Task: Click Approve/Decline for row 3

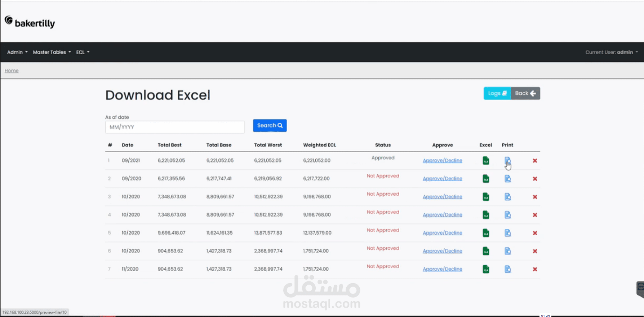Action: tap(443, 196)
